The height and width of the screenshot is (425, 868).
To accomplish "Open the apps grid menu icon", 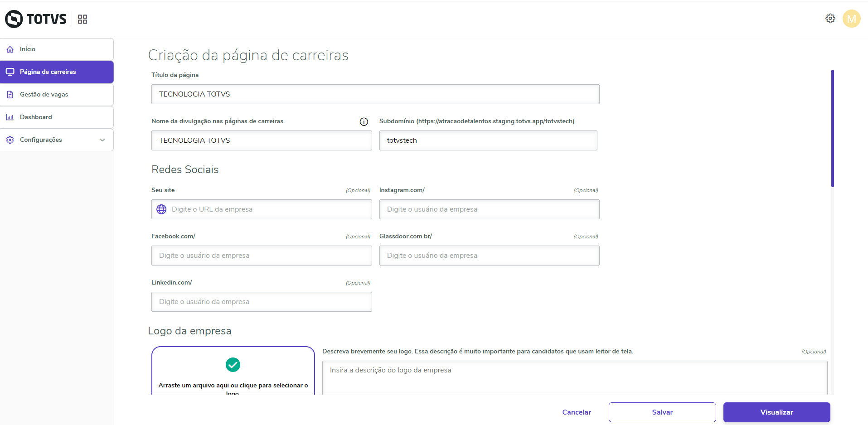I will (x=82, y=19).
